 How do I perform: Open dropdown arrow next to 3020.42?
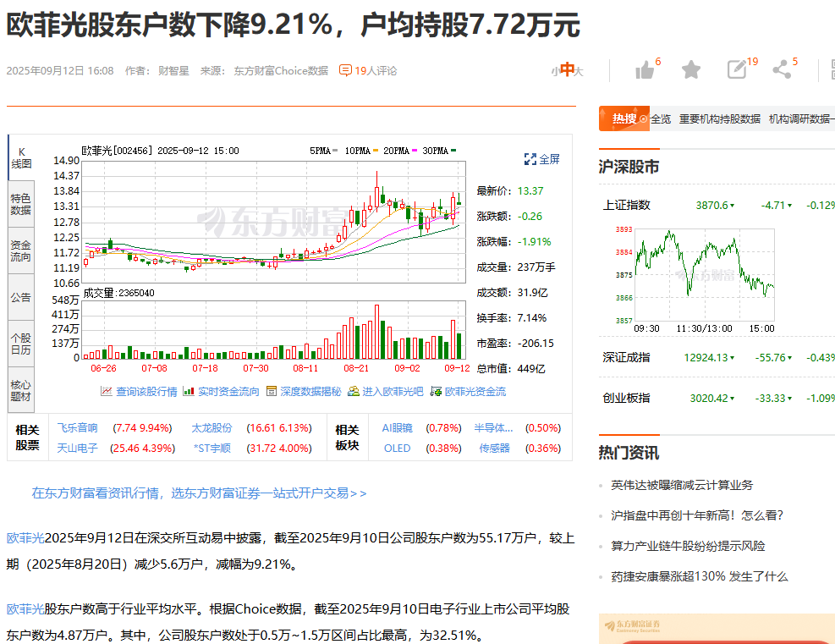pyautogui.click(x=733, y=399)
